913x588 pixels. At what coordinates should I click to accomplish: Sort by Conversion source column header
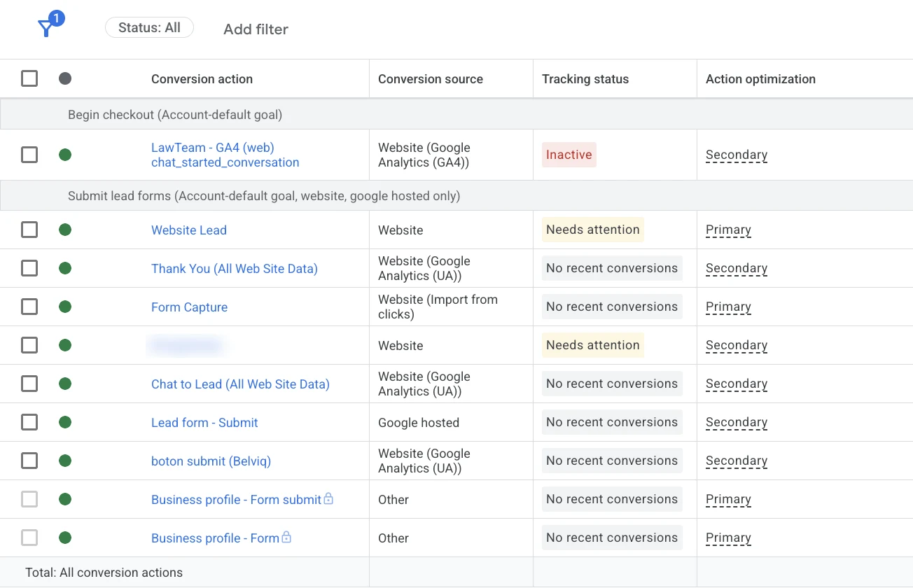click(x=431, y=79)
